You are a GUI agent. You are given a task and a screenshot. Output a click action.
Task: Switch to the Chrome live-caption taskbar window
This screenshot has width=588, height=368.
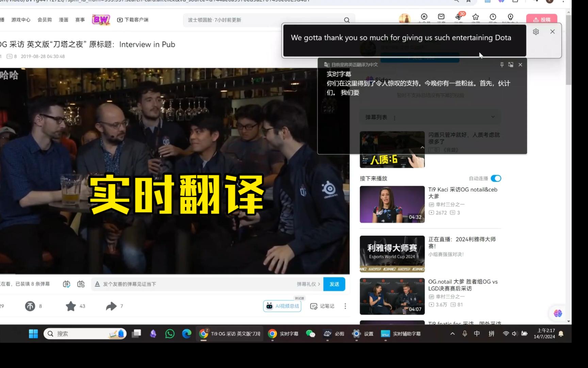[283, 334]
